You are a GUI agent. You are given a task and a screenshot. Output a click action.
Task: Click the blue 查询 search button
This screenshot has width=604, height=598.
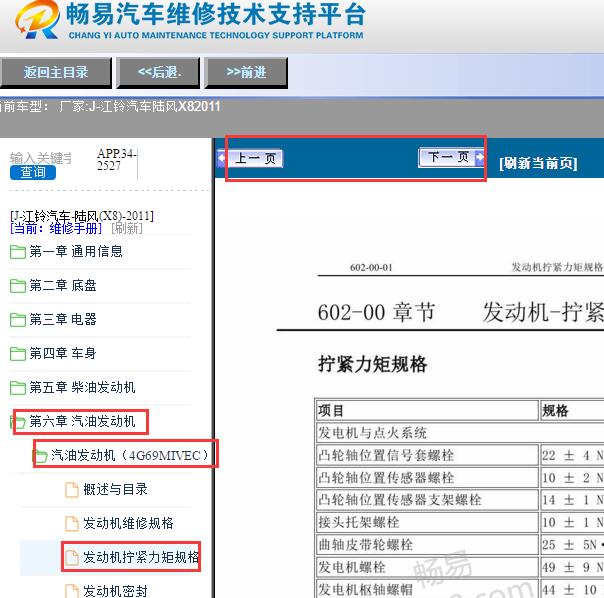click(x=33, y=172)
